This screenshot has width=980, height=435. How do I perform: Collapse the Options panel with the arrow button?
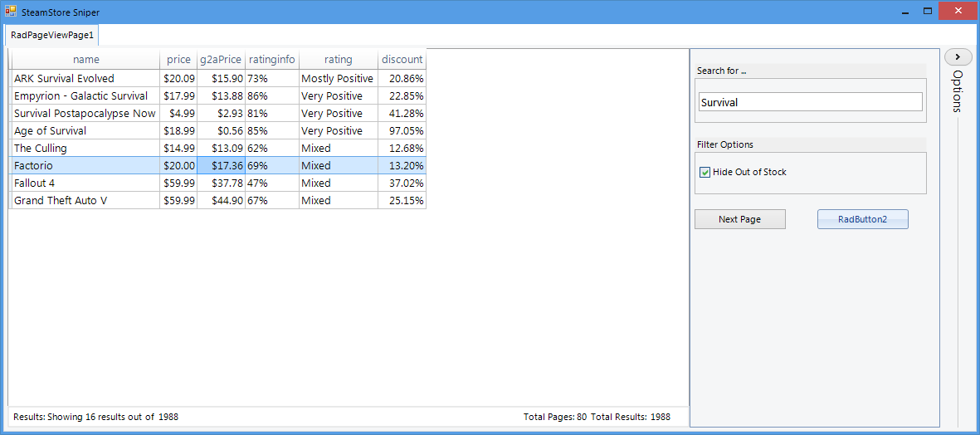pos(958,57)
